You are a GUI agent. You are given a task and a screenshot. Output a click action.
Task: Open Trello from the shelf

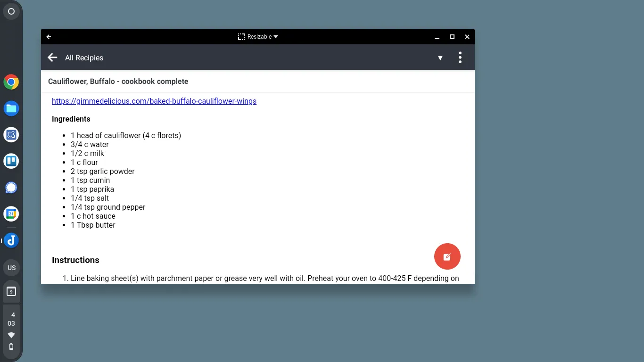tap(11, 161)
